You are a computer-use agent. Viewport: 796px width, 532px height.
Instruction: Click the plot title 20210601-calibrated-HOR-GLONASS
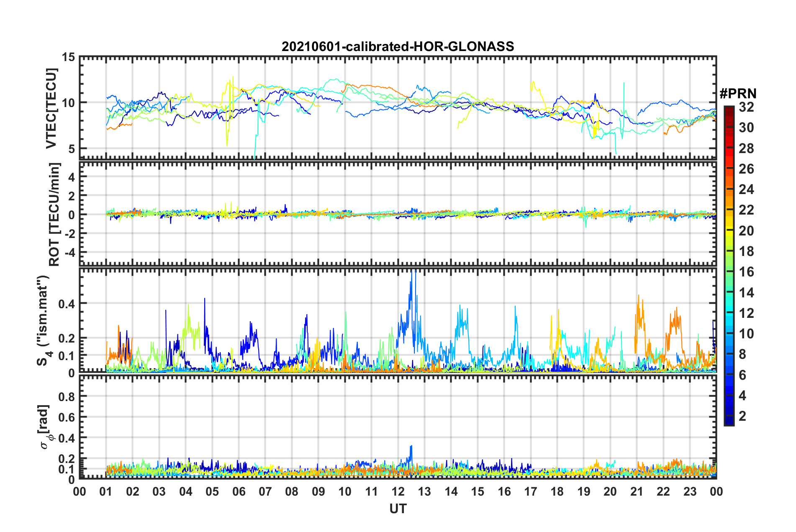[398, 46]
